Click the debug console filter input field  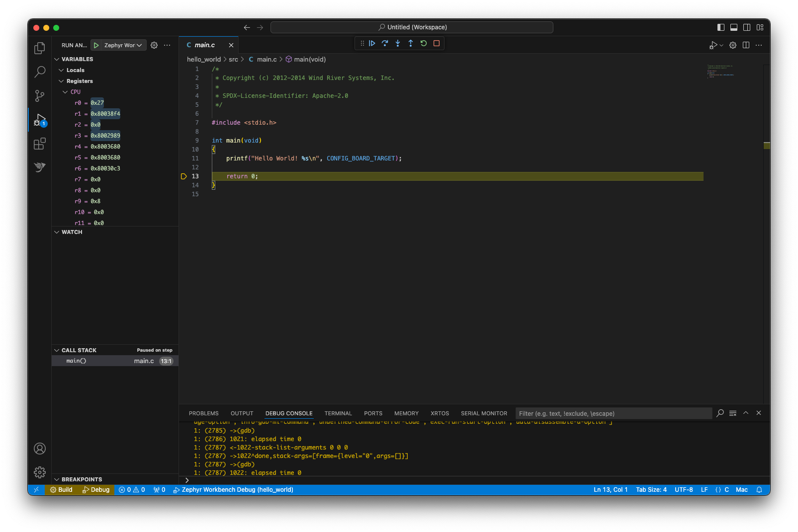614,413
